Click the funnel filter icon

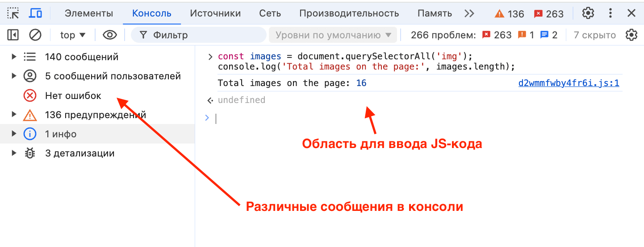(x=143, y=35)
